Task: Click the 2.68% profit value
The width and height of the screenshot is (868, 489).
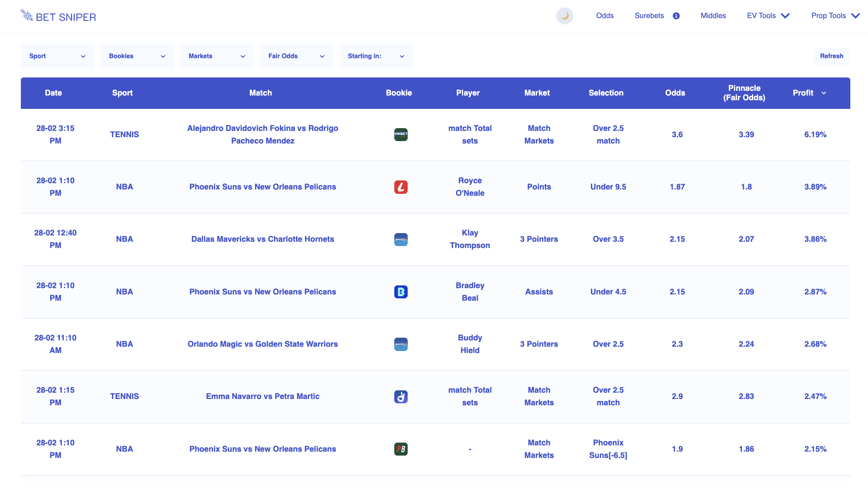Action: [x=815, y=344]
